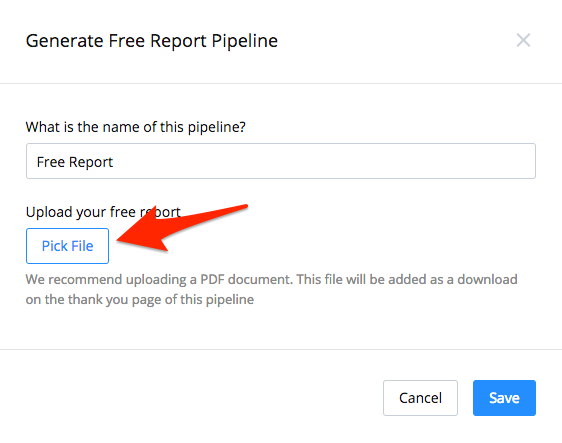Click the white Cancel button
This screenshot has width=562, height=443.
420,398
